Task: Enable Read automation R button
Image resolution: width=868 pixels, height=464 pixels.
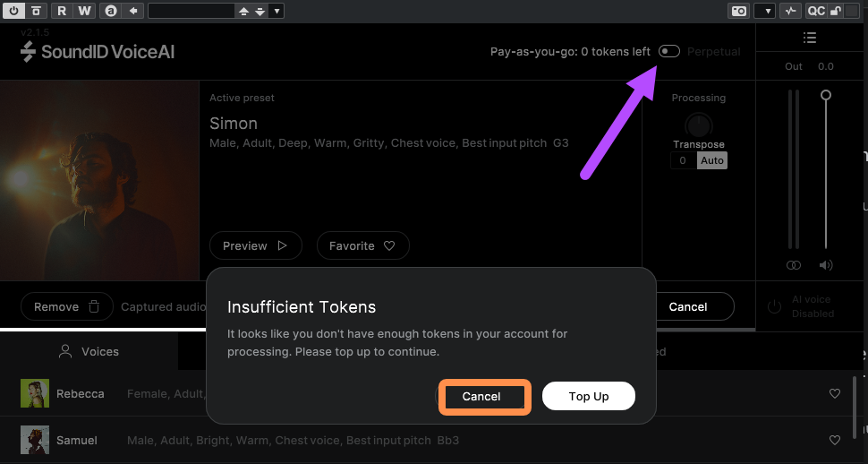Action: pyautogui.click(x=62, y=11)
